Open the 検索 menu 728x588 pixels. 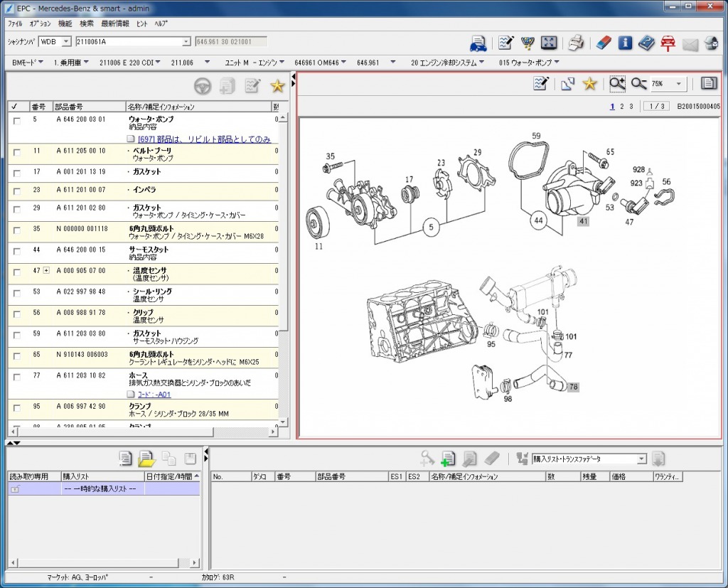[x=87, y=23]
